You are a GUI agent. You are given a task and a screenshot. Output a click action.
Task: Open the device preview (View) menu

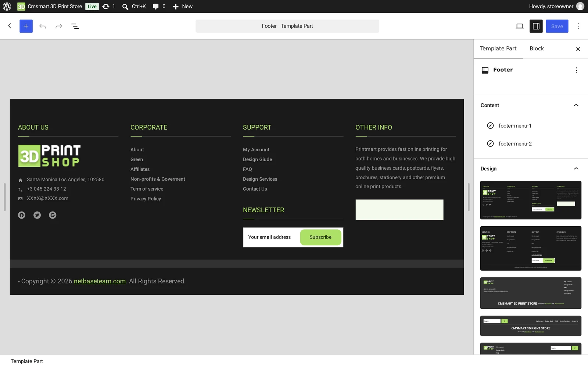(520, 26)
